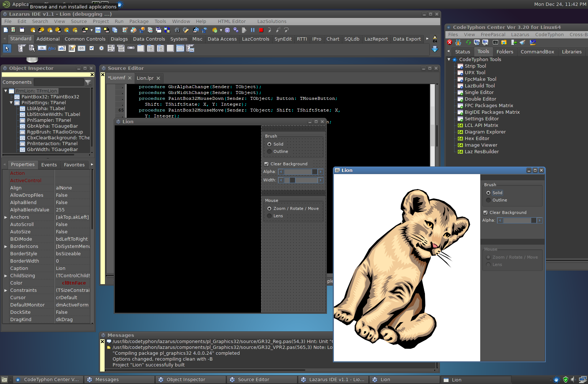
Task: Click the green refresh arrows icon in CodeTyphon Center
Action: point(468,42)
